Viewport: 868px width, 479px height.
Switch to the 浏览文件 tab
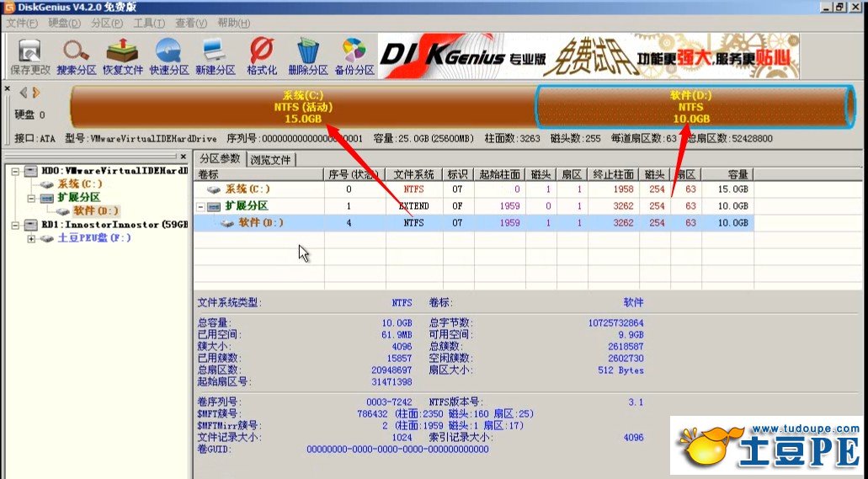point(271,159)
